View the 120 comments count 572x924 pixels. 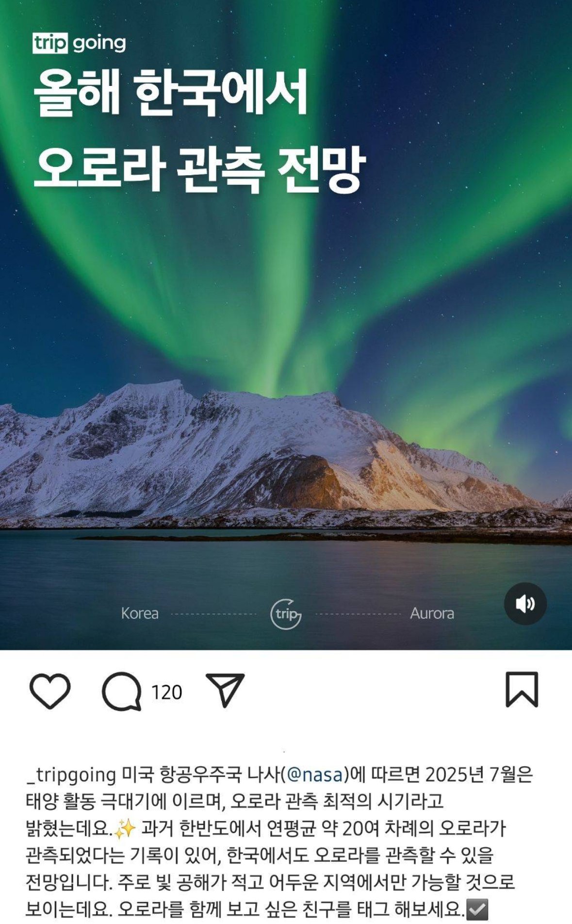click(166, 692)
